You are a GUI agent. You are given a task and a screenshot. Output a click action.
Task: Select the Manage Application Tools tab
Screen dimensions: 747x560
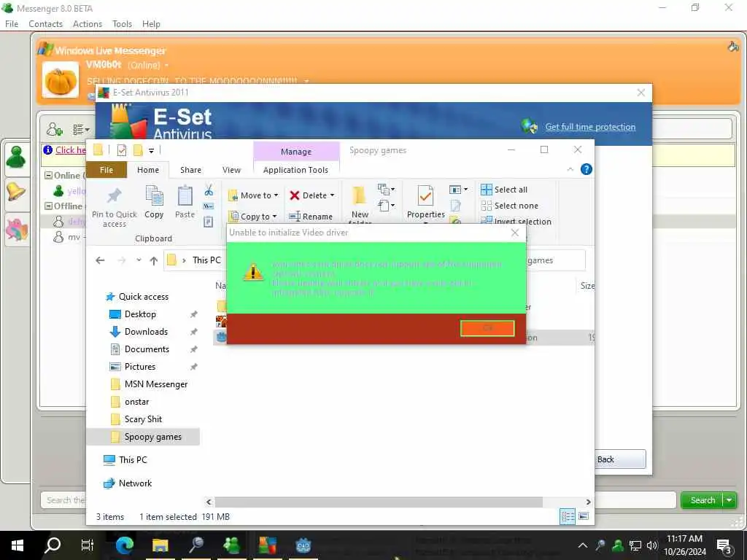click(296, 170)
